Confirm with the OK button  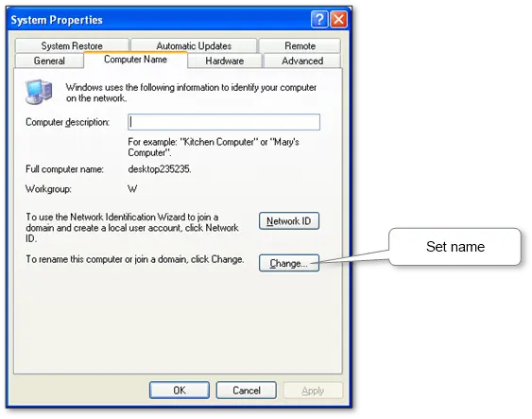180,390
